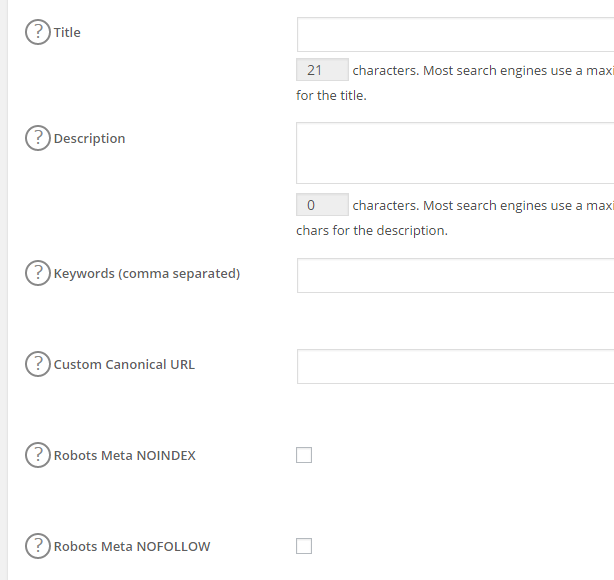Image resolution: width=614 pixels, height=580 pixels.
Task: Click inside the Description textarea
Action: point(455,153)
